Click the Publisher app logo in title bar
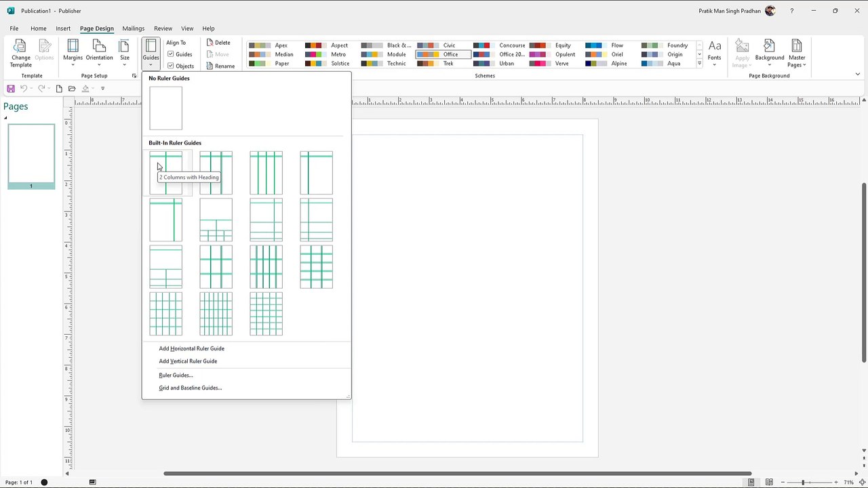868x488 pixels. click(x=11, y=11)
